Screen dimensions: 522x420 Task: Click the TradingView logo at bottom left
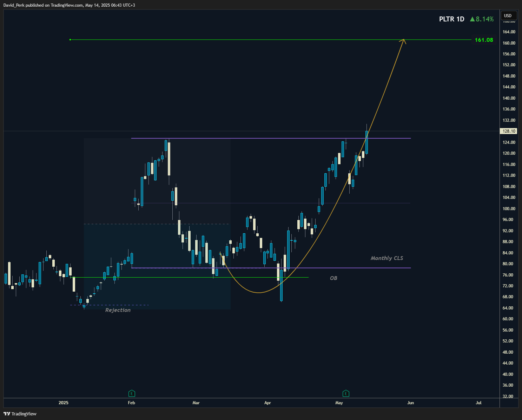coord(20,414)
